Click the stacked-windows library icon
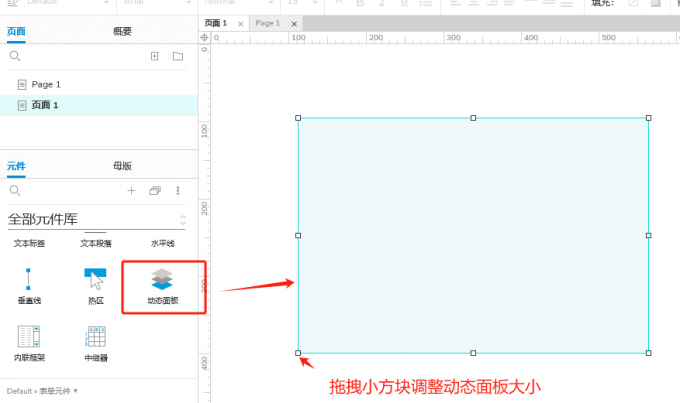The height and width of the screenshot is (403, 680). (155, 190)
